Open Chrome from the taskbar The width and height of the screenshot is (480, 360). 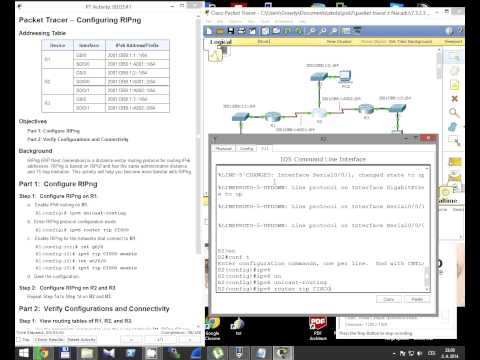(43, 353)
